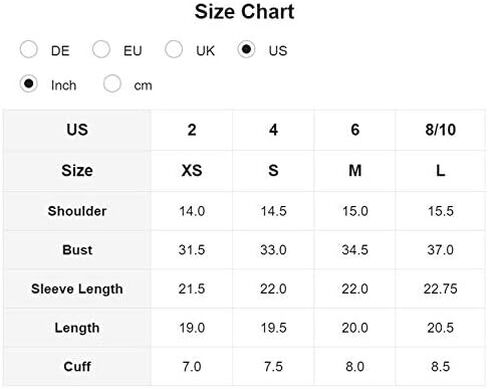Choose the Inch unit radio button

[29, 83]
